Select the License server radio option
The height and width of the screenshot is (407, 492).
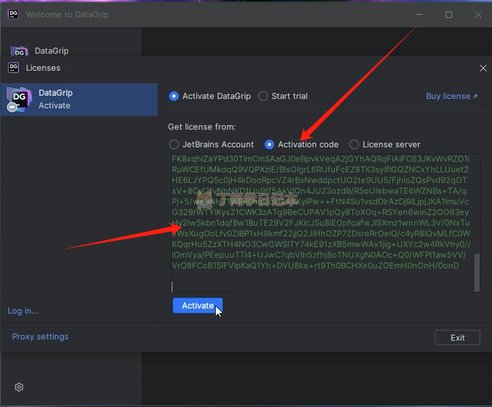(354, 144)
